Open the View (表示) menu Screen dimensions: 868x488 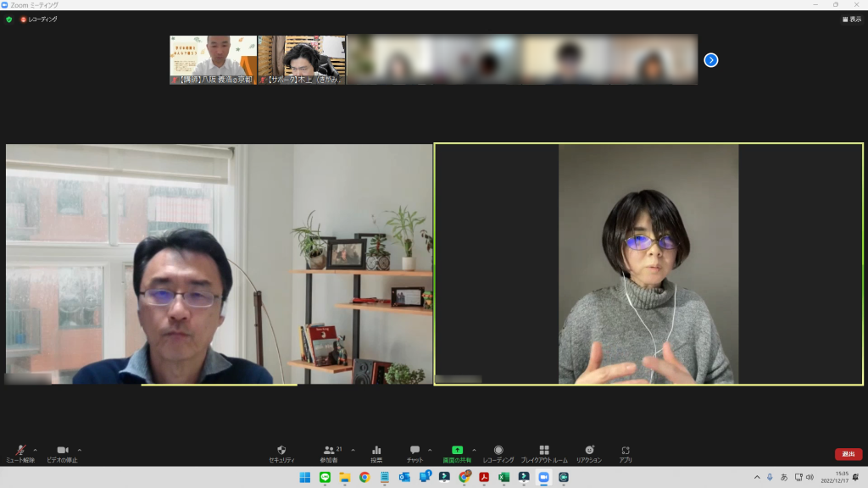(x=852, y=19)
